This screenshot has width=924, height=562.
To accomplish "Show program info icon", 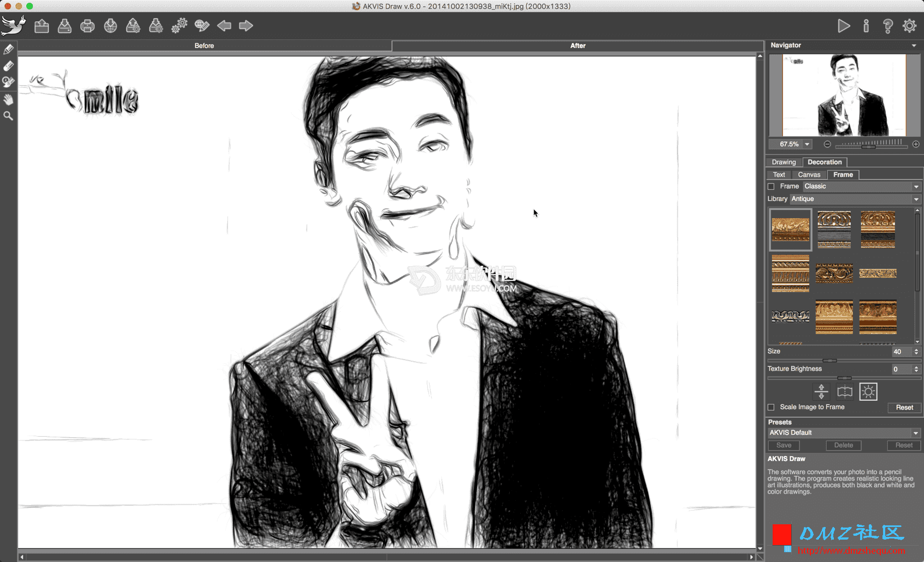I will coord(866,26).
